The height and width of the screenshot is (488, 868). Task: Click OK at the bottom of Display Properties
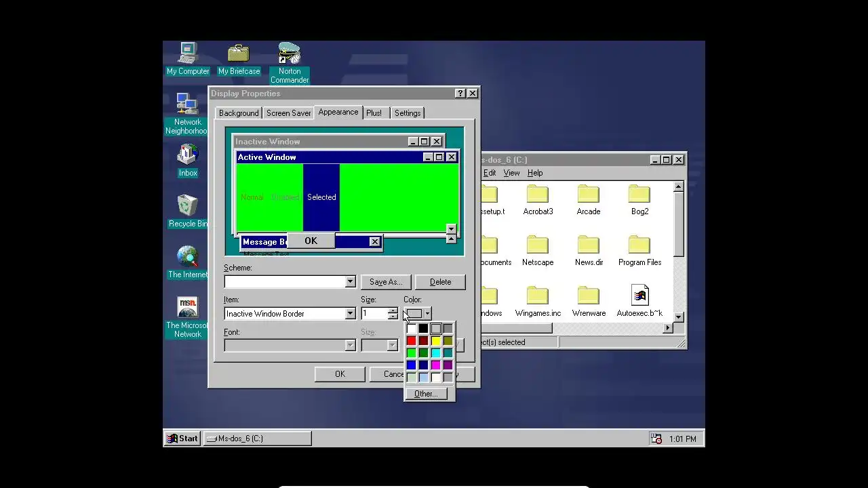pyautogui.click(x=340, y=374)
